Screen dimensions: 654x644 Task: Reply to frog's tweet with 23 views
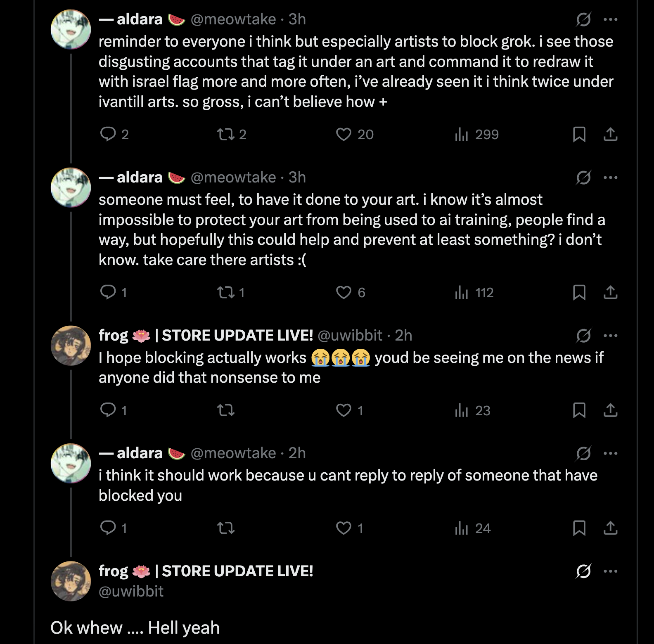(x=108, y=410)
